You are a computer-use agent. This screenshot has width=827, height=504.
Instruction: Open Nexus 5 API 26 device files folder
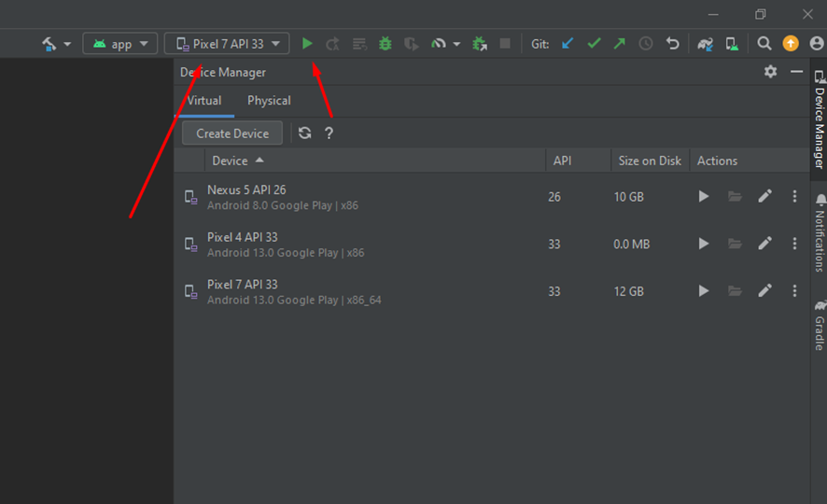click(x=735, y=197)
